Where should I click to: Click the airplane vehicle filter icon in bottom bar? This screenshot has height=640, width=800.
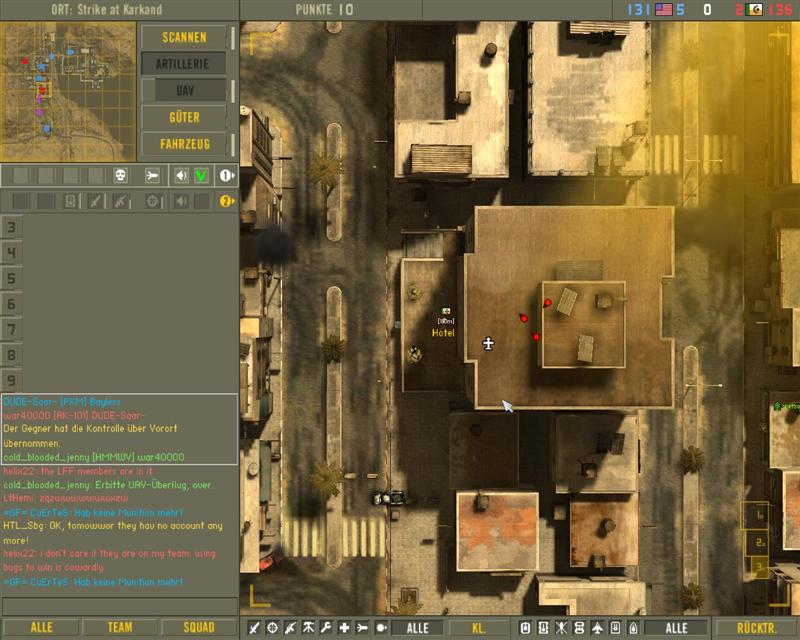(x=598, y=628)
